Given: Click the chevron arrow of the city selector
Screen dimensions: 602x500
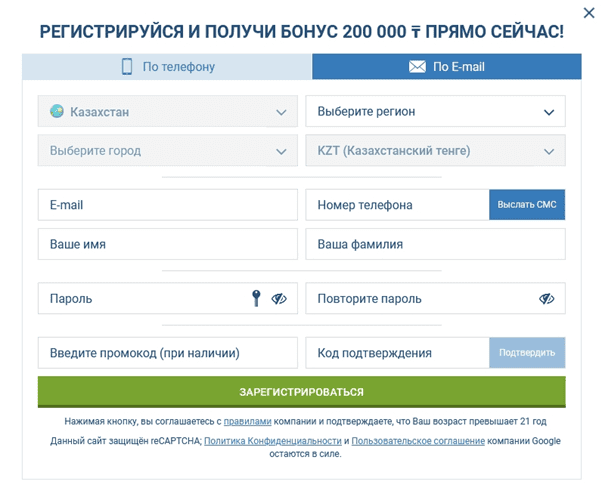Looking at the screenshot, I should click(281, 152).
